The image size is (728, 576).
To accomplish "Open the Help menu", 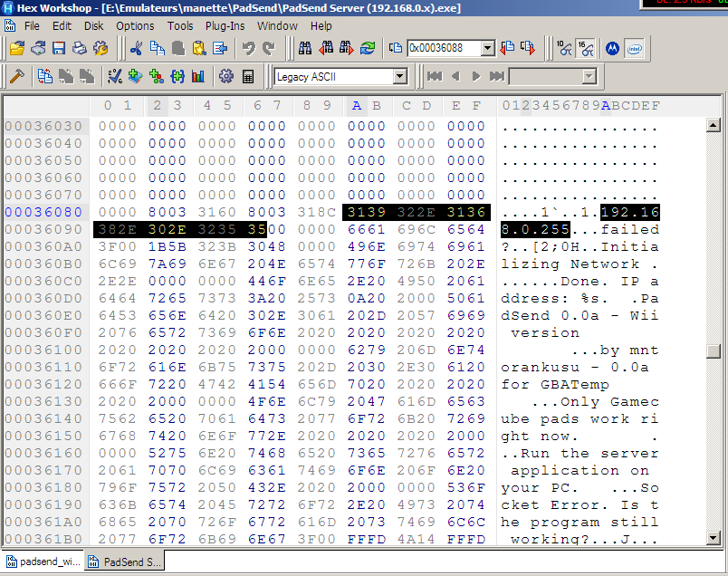I will point(321,26).
